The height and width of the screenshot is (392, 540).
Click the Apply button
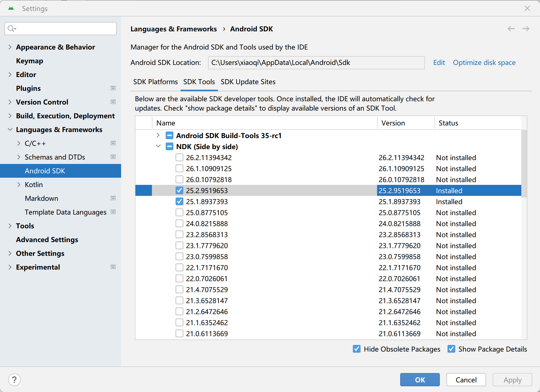[512, 380]
